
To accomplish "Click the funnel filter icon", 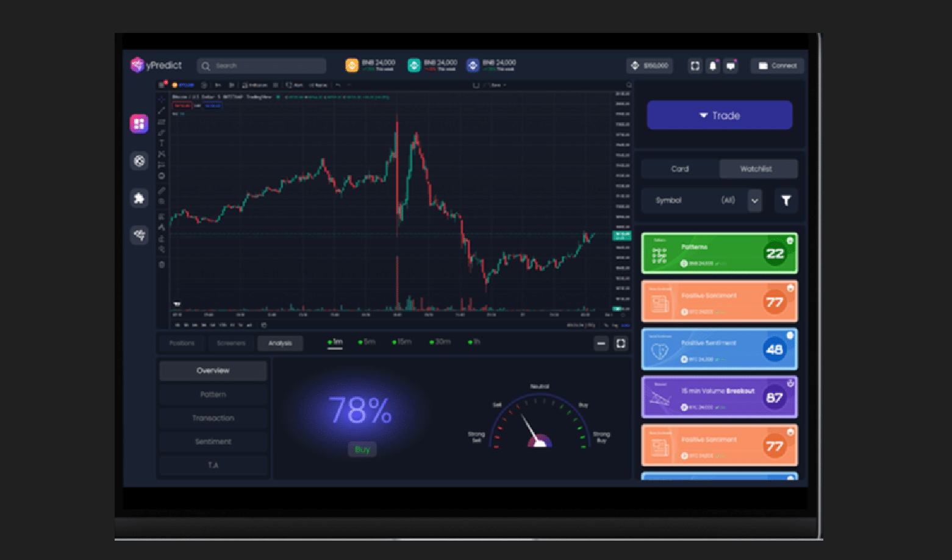I will 786,200.
